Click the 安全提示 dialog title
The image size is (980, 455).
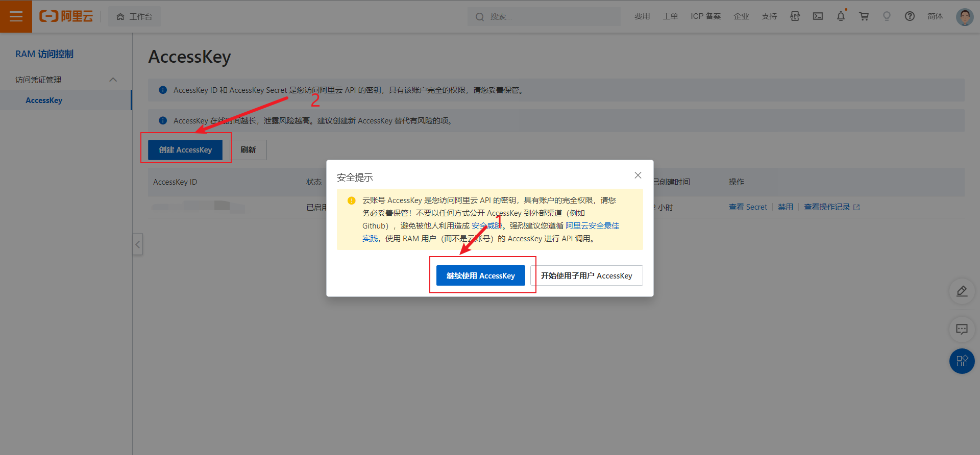355,178
